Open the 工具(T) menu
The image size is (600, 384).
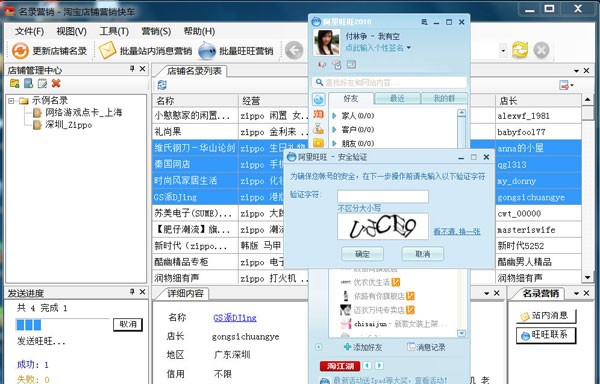click(114, 31)
